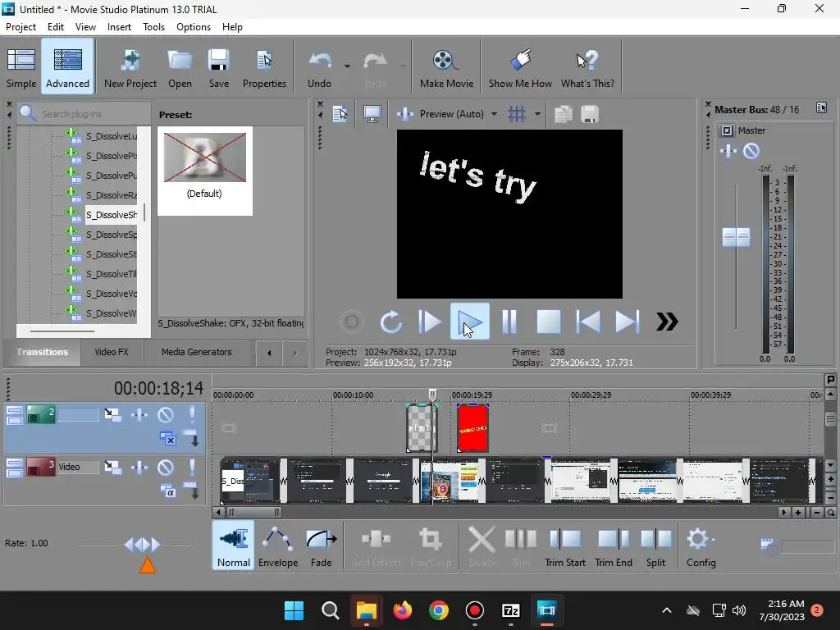
Task: Open the Insert menu
Action: [x=119, y=27]
